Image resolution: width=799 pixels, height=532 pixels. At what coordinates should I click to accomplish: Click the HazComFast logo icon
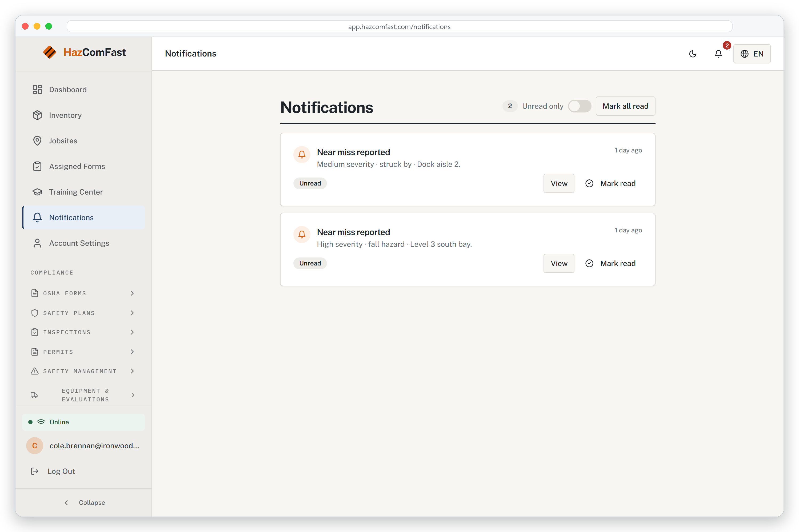point(50,52)
